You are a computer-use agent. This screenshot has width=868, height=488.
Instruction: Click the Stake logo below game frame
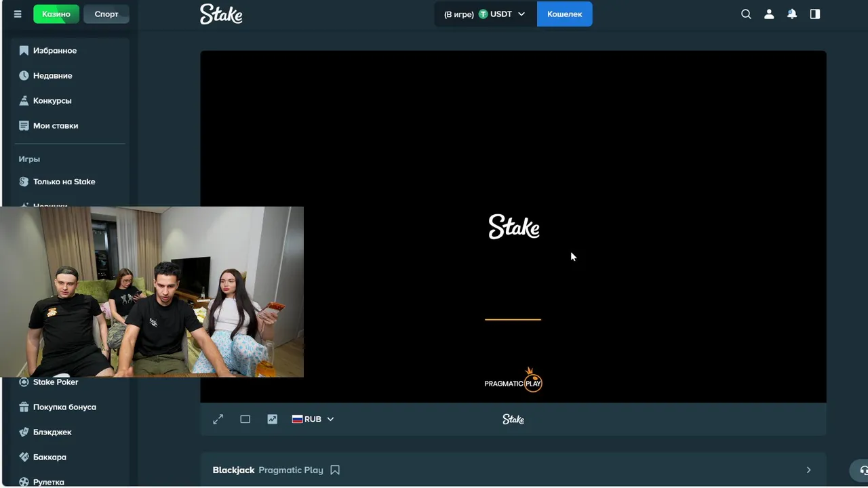pyautogui.click(x=513, y=420)
